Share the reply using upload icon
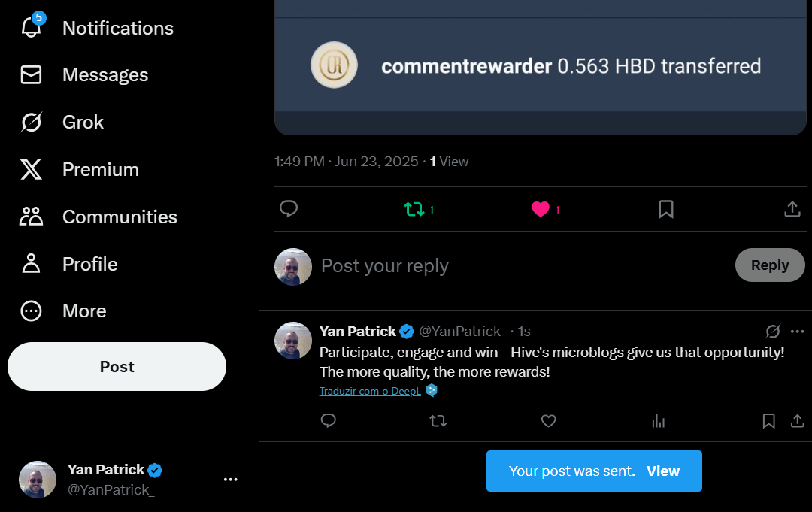 [x=797, y=421]
